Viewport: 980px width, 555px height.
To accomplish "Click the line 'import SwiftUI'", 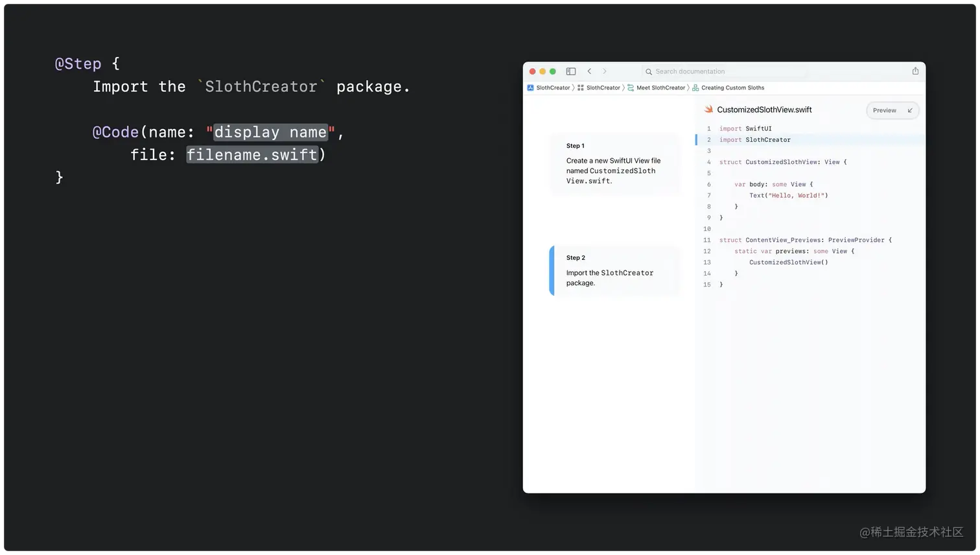I will click(745, 128).
